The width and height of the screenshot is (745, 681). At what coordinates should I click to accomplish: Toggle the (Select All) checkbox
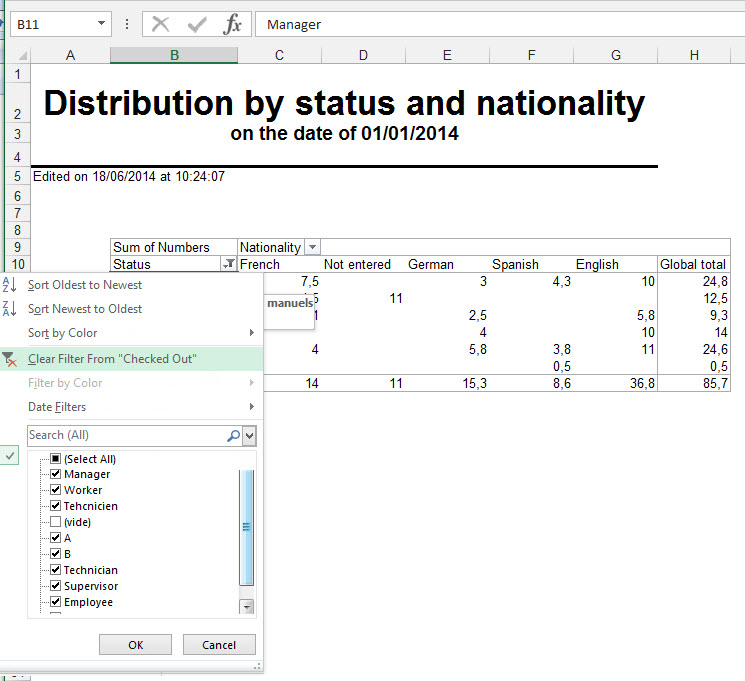coord(56,459)
